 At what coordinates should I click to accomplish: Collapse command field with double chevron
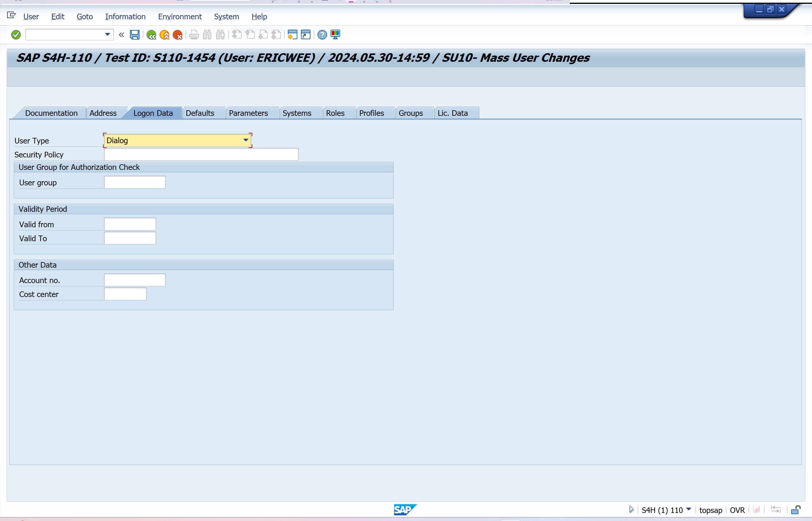click(x=121, y=34)
